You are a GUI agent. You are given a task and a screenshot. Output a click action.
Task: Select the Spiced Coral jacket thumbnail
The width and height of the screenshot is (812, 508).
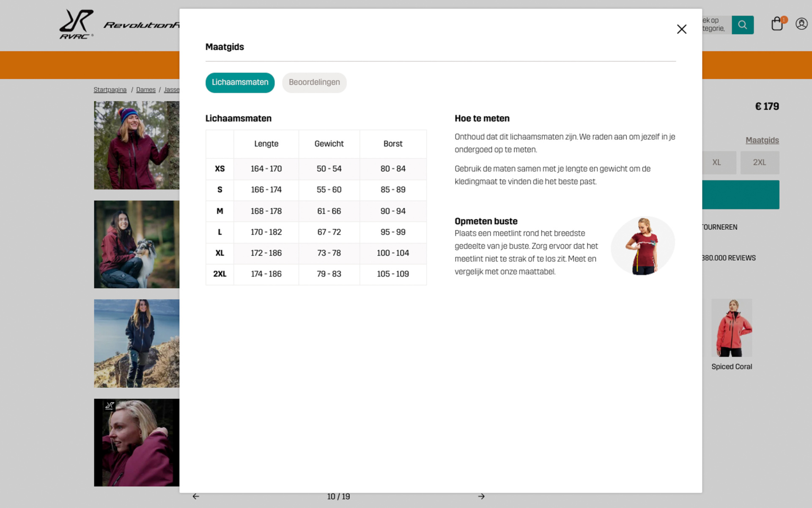(x=732, y=328)
